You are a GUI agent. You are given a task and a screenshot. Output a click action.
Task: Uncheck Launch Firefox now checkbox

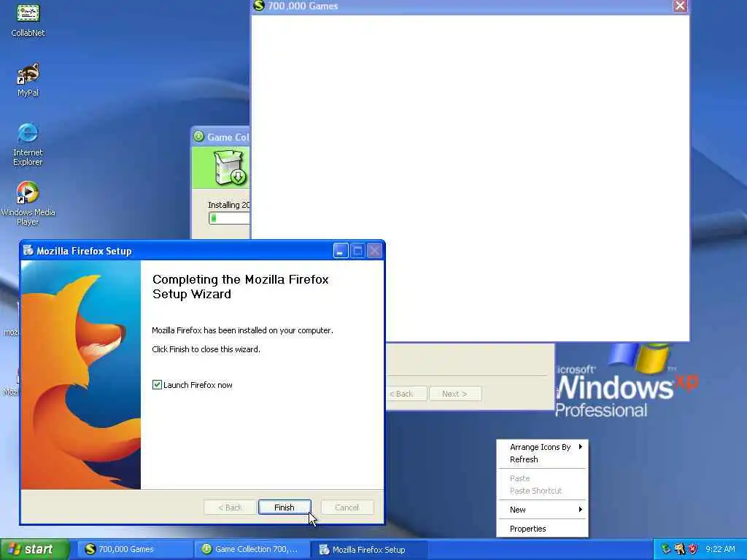[157, 384]
